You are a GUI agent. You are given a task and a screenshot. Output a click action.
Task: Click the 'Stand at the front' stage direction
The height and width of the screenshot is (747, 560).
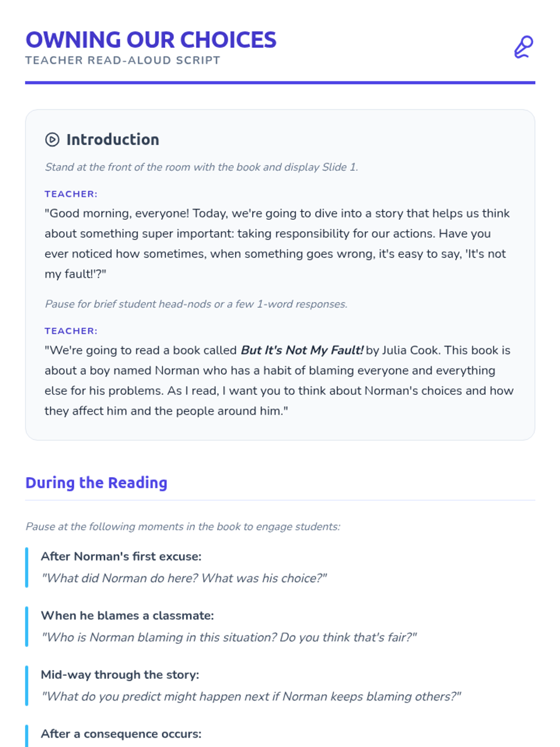click(202, 167)
